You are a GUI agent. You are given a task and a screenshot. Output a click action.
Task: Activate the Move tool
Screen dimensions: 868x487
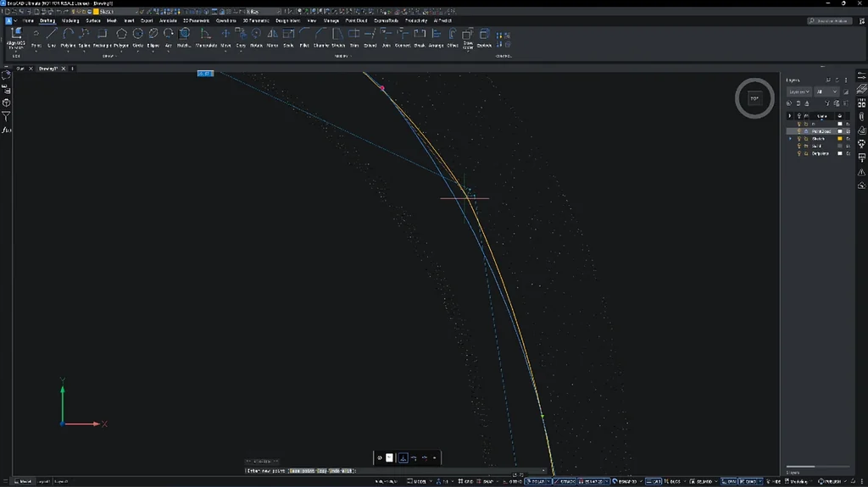point(225,37)
